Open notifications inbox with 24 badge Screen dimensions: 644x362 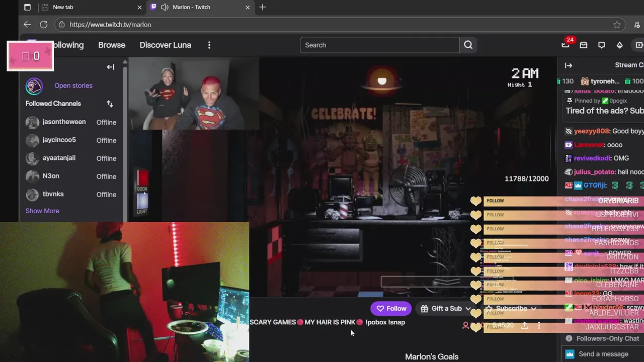pyautogui.click(x=566, y=45)
